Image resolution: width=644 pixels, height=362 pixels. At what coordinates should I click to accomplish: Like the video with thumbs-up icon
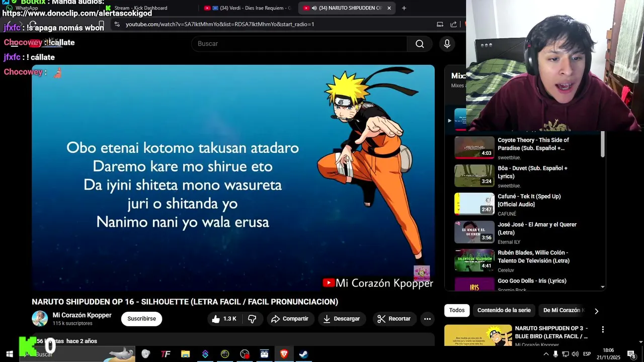point(225,319)
